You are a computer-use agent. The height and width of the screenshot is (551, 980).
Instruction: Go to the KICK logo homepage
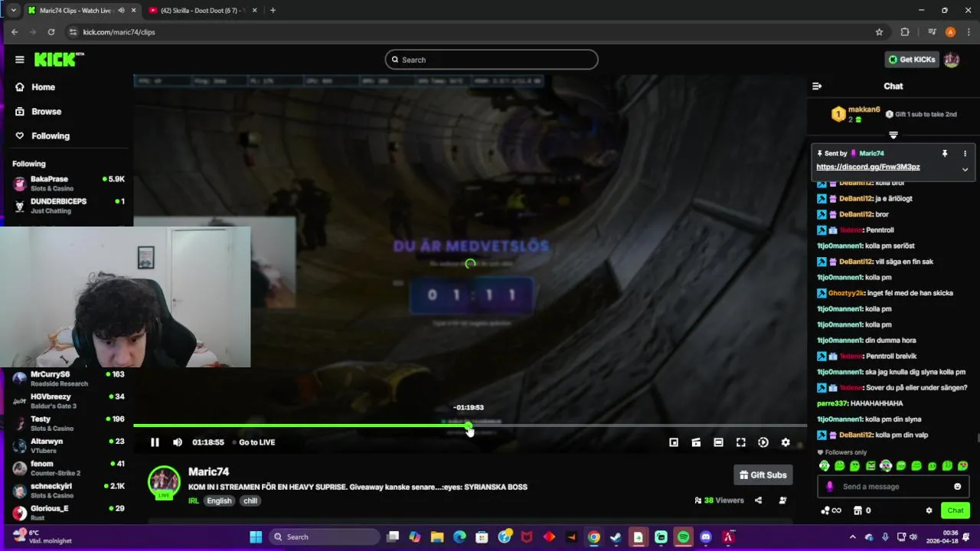(x=59, y=59)
